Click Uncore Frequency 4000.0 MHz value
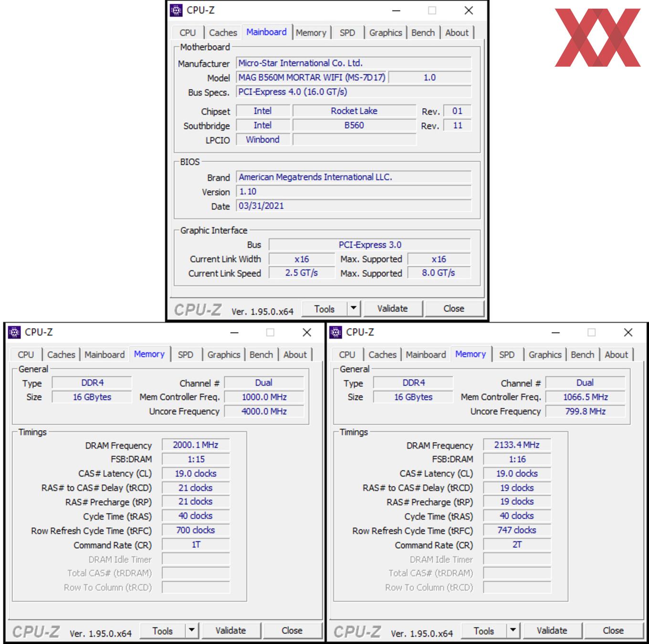649x644 pixels. 264,411
